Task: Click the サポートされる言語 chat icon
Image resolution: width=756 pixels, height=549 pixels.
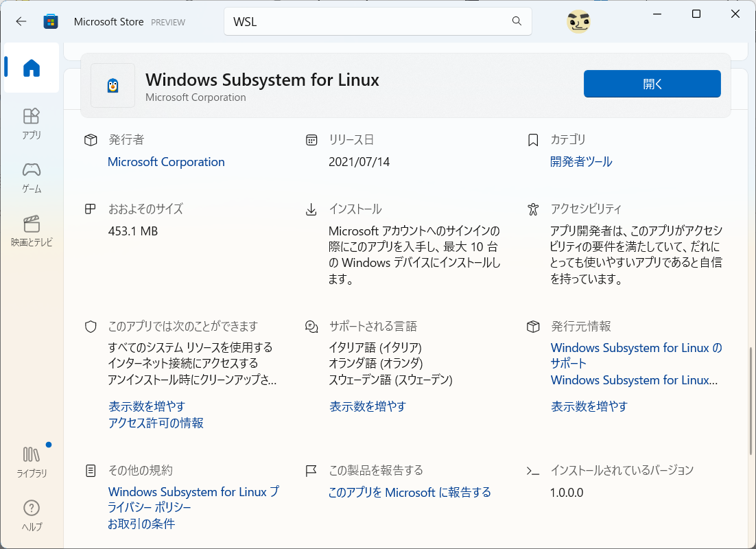Action: pyautogui.click(x=311, y=327)
